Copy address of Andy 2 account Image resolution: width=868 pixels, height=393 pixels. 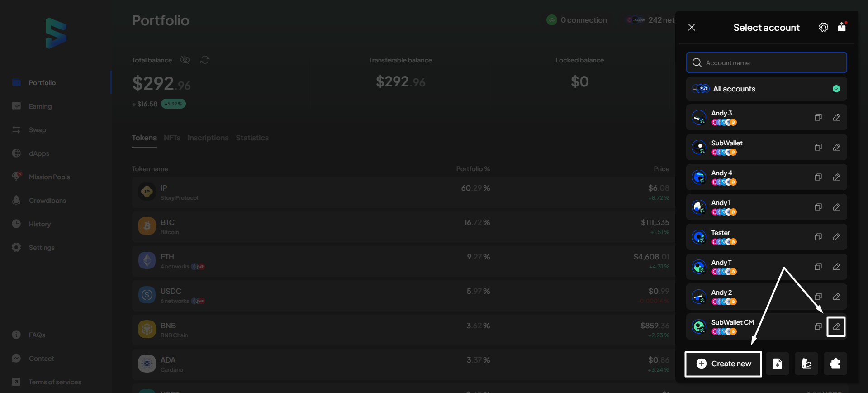point(818,297)
